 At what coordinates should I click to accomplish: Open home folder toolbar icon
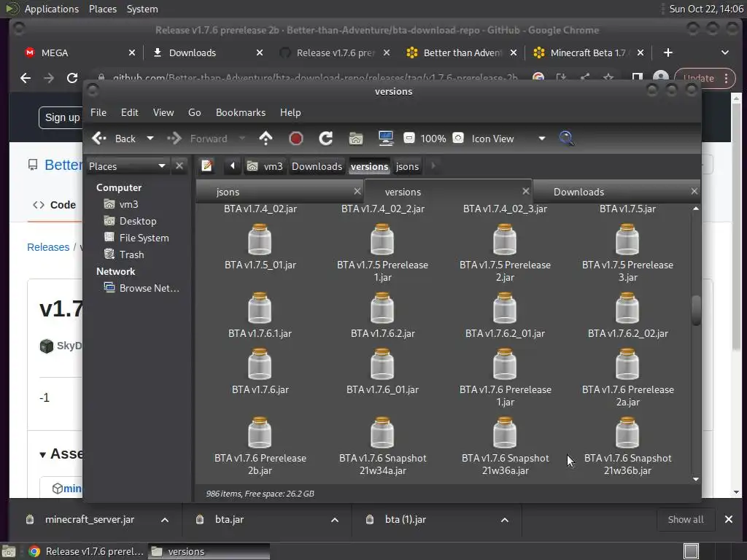click(356, 139)
